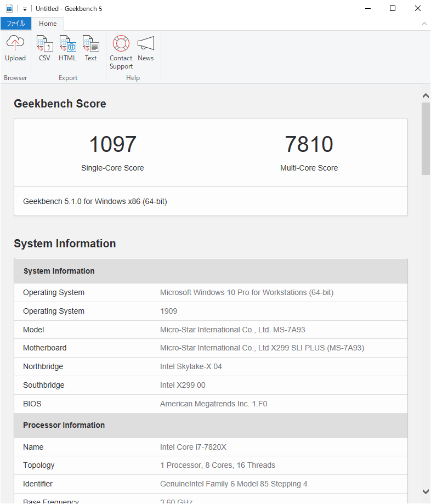Maximize the Geekbench window
Viewport: 431px width, 504px height.
393,8
